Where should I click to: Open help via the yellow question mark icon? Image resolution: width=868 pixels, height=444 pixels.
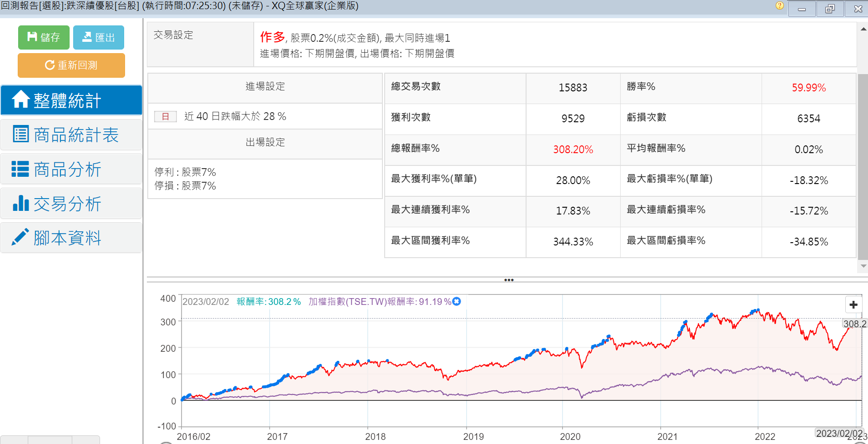[779, 6]
